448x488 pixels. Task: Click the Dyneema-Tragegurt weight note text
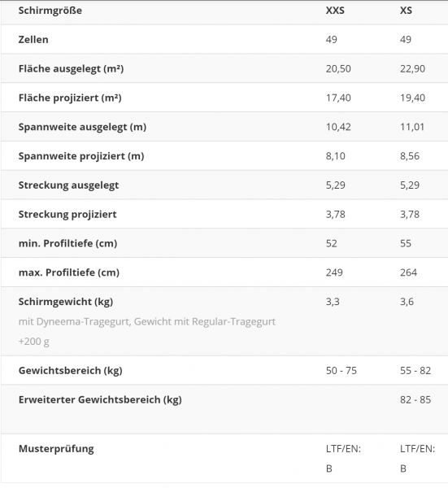(147, 332)
